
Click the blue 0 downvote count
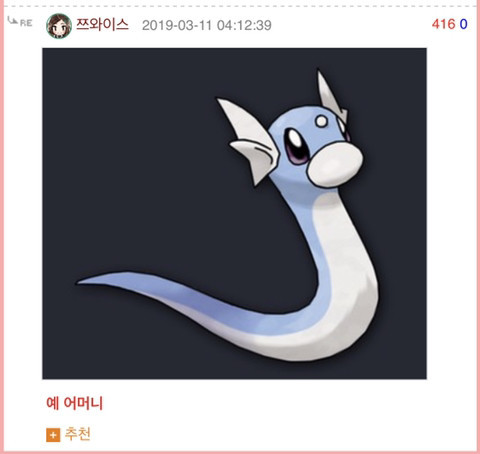pyautogui.click(x=463, y=24)
